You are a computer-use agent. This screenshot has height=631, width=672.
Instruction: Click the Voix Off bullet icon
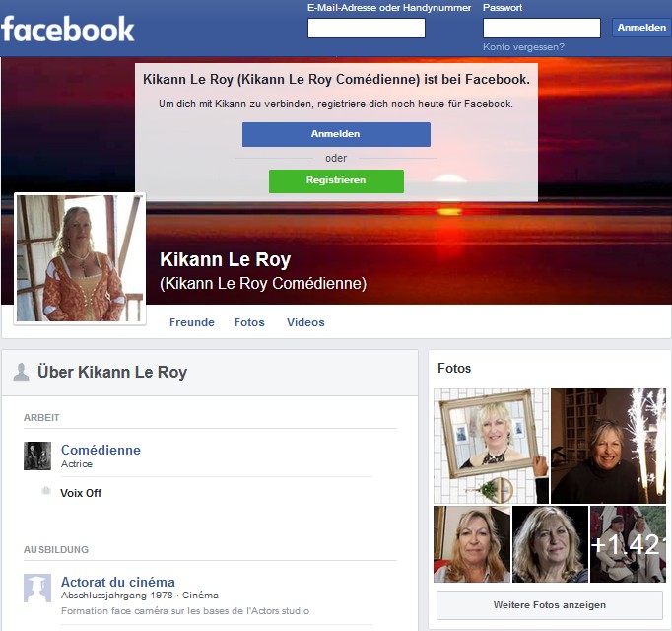45,491
